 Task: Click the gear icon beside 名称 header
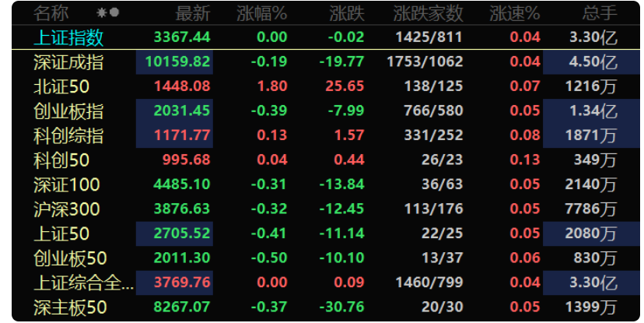[101, 12]
